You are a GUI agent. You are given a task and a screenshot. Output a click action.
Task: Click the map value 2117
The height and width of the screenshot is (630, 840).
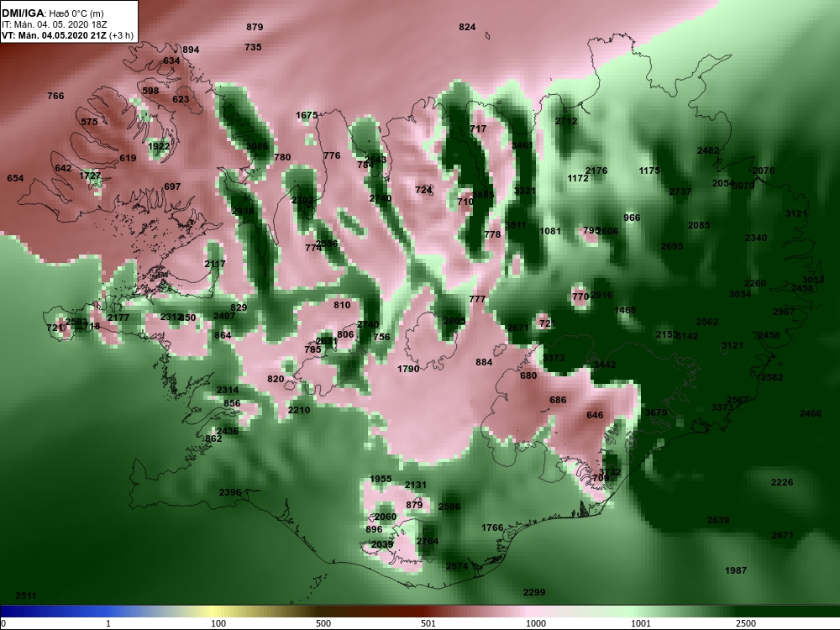click(x=215, y=264)
